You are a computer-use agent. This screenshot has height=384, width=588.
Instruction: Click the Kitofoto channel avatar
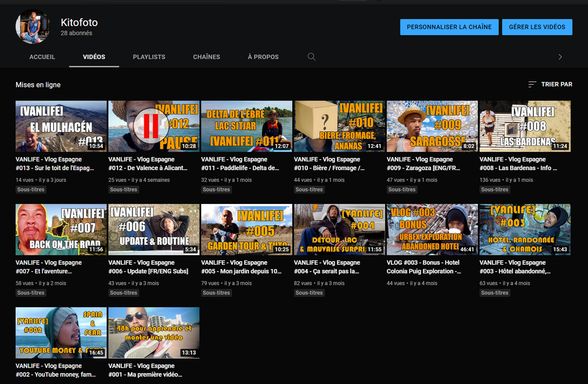click(x=33, y=27)
